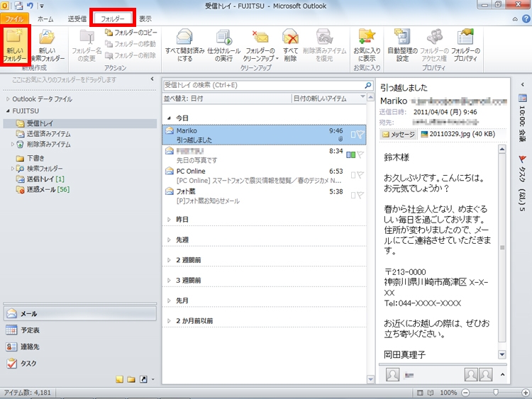Toggle the flag on Mariko message
The image size is (532, 399).
360,135
